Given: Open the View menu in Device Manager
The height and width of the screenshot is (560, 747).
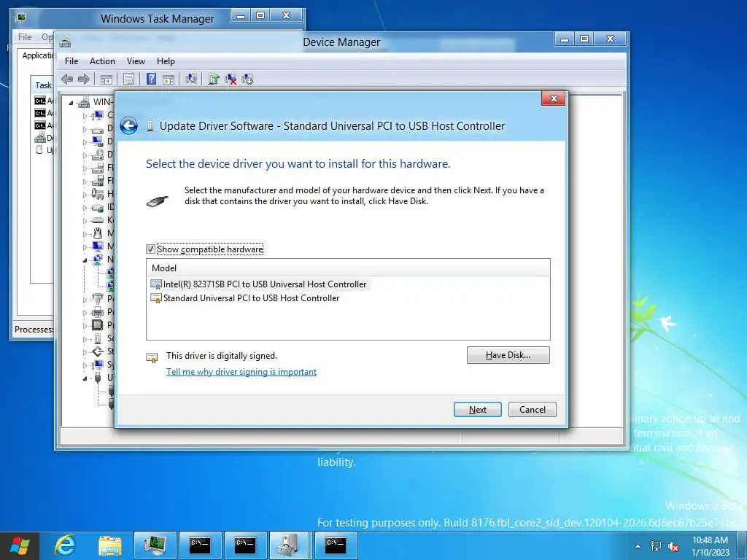Looking at the screenshot, I should pyautogui.click(x=136, y=61).
